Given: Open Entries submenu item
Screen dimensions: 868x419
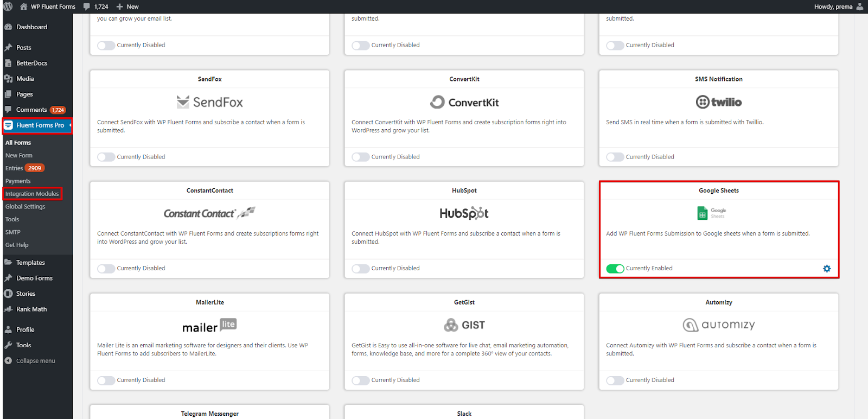Looking at the screenshot, I should click(14, 168).
